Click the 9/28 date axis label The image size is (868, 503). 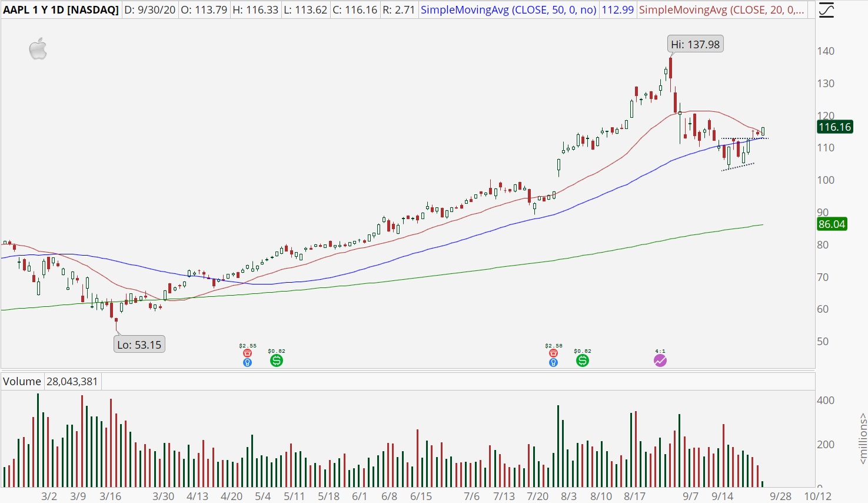pos(781,496)
